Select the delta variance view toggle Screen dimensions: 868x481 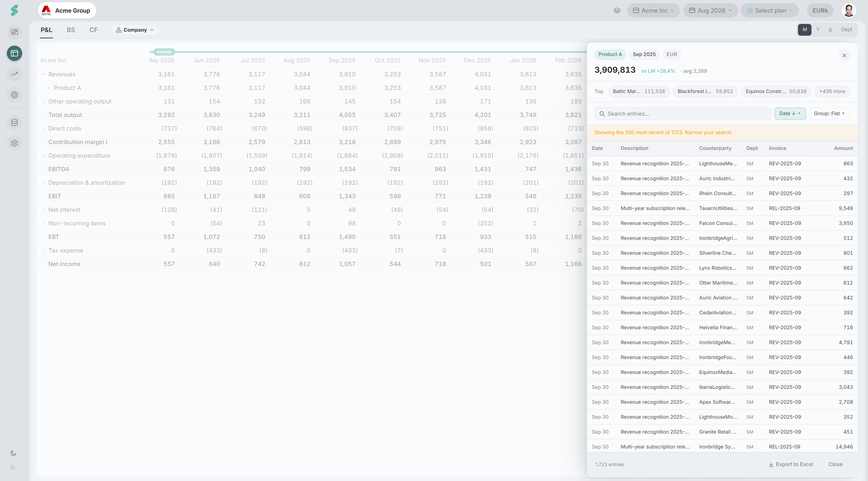point(830,30)
